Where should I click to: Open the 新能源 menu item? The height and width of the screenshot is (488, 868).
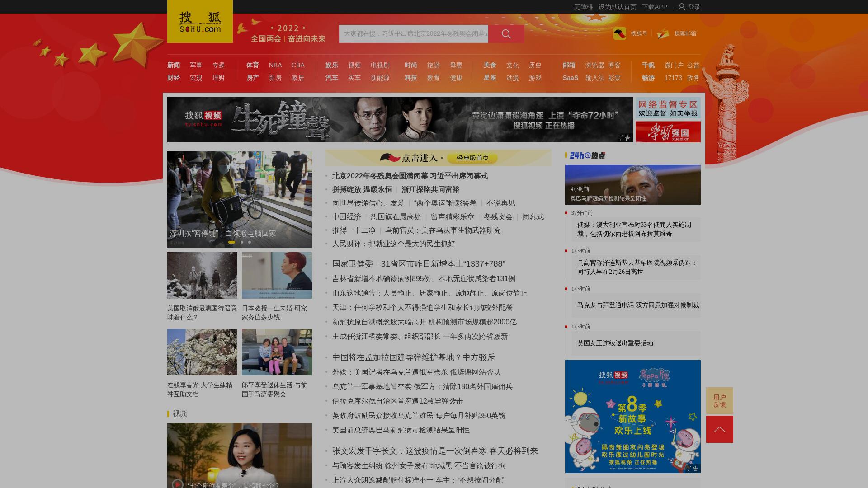[380, 78]
